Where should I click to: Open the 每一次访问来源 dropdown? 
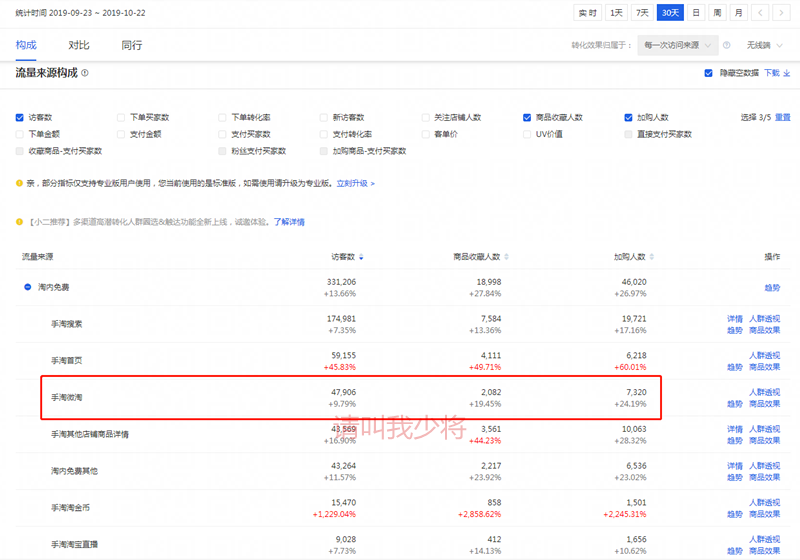coord(679,45)
